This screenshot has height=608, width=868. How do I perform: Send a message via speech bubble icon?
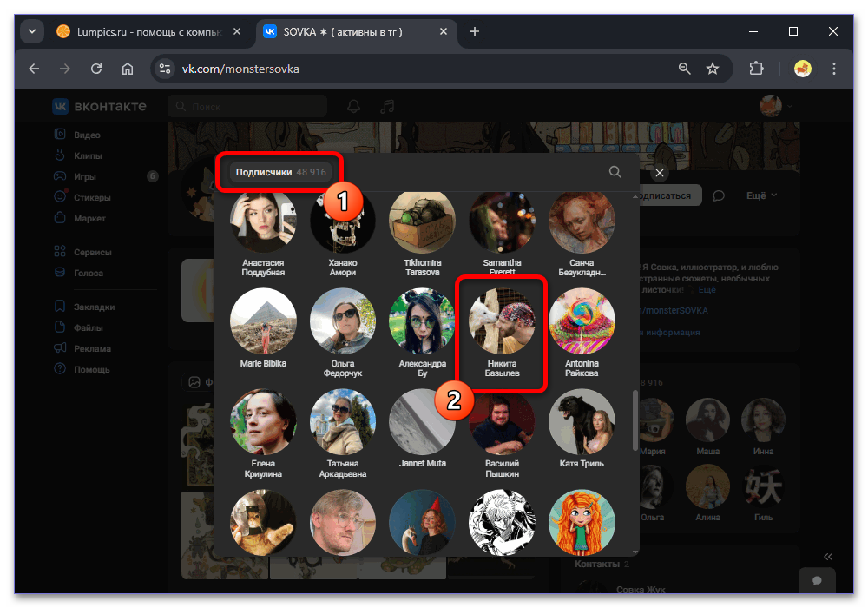click(x=719, y=195)
